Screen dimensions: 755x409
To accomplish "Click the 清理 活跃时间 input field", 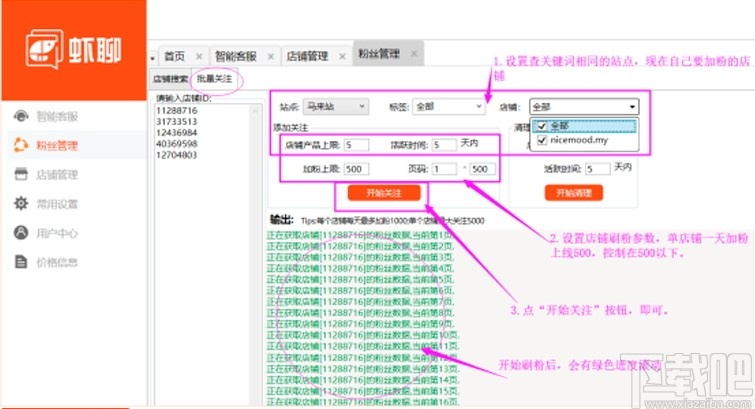I will coord(598,169).
